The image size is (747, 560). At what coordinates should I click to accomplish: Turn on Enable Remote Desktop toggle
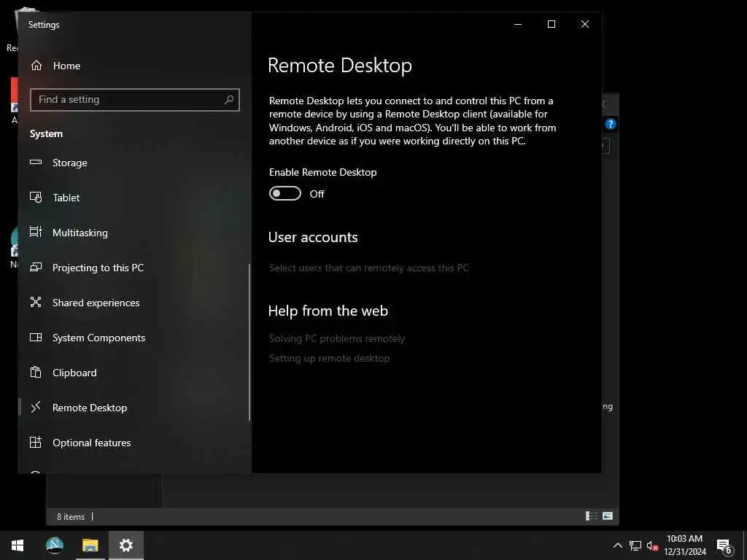[285, 193]
